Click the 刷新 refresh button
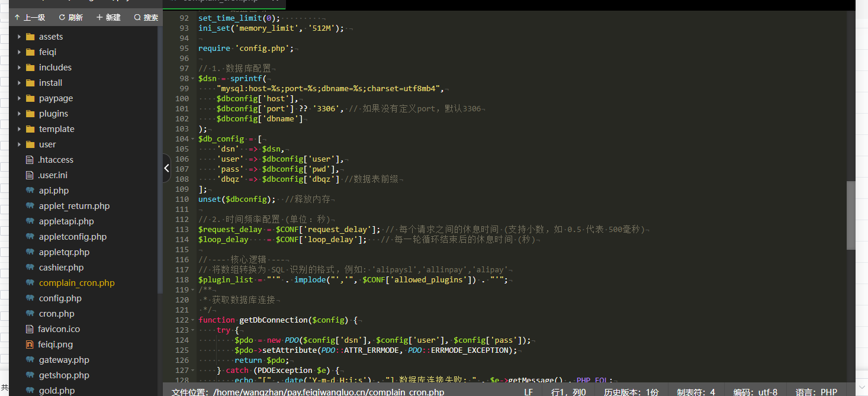 coord(70,17)
